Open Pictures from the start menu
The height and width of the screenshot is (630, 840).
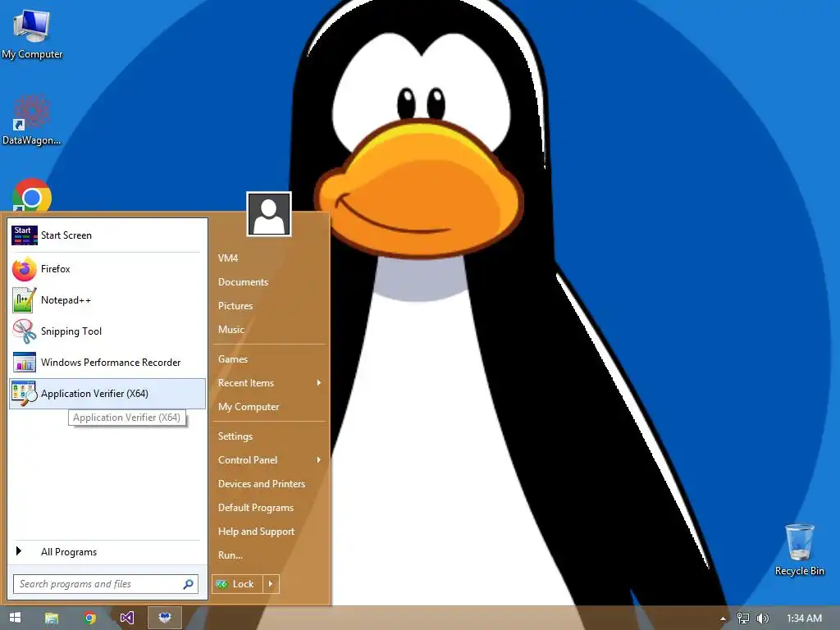pyautogui.click(x=235, y=306)
